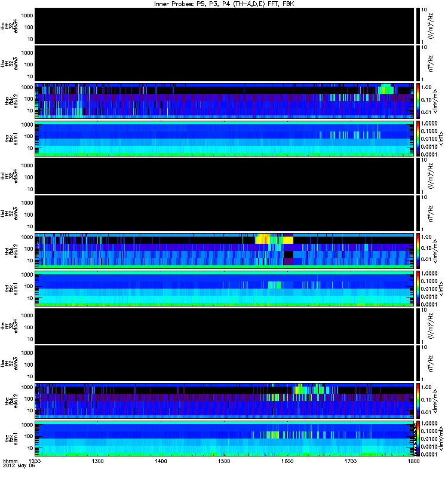This screenshot has height=478, width=448.
Task: Select the 1500 time axis label
Action: click(x=224, y=461)
